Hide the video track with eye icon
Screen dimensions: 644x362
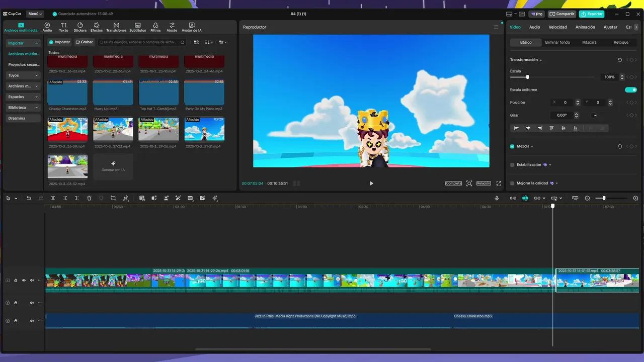click(24, 281)
